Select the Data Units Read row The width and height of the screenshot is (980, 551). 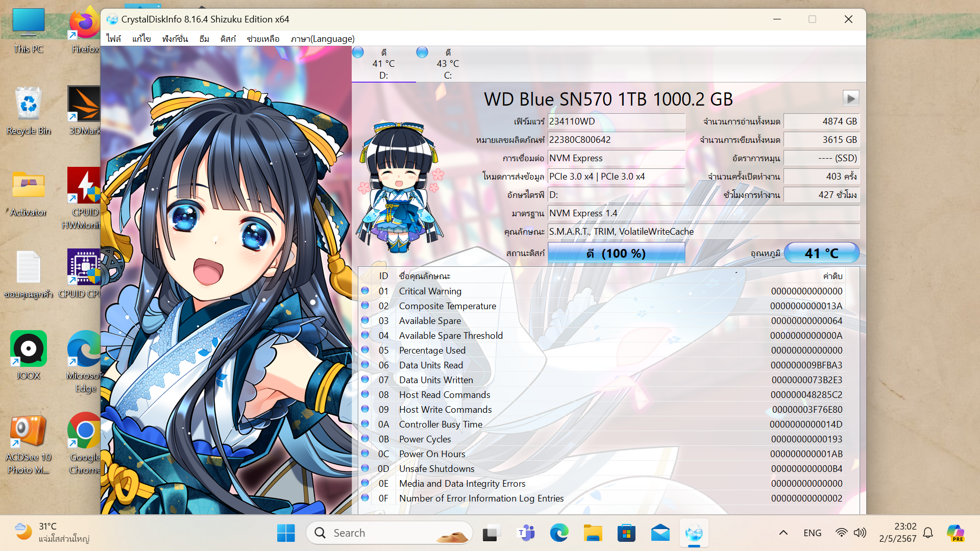pyautogui.click(x=602, y=365)
